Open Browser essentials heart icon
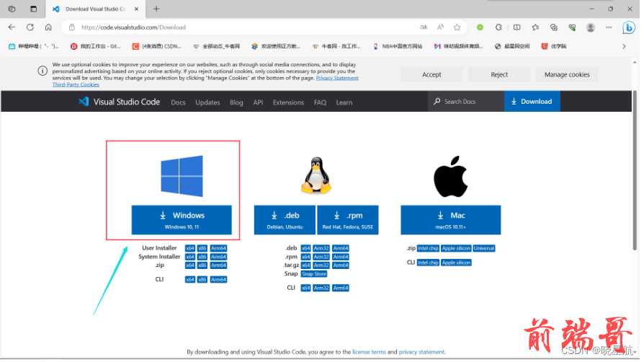Image resolution: width=644 pixels, height=362 pixels. coord(572,27)
